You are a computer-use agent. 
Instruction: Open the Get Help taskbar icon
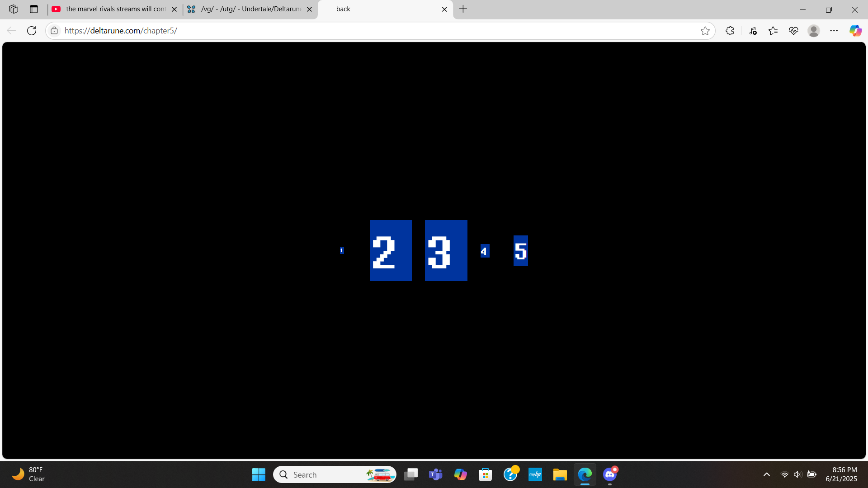510,474
